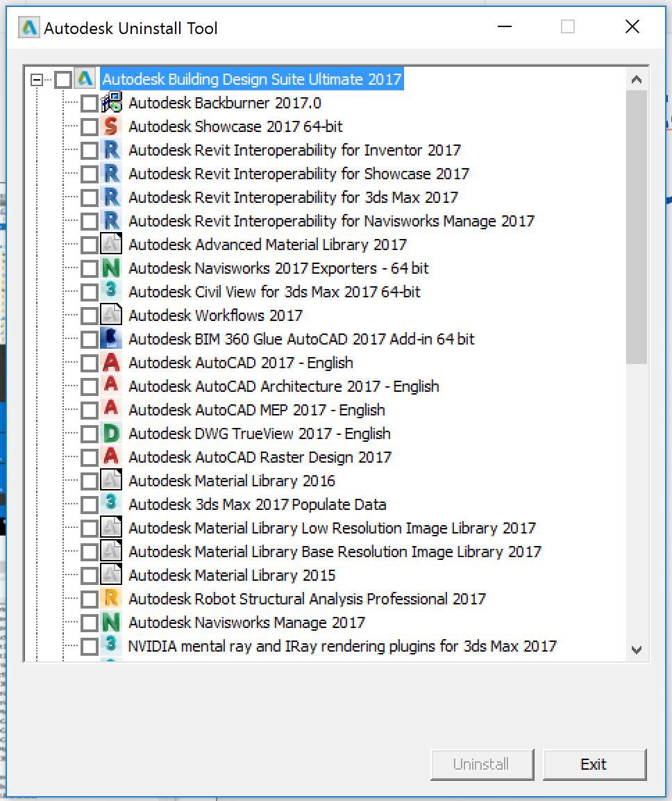Select the Autodesk Workflows 2017 list entry
The height and width of the screenshot is (801, 672).
tap(215, 315)
